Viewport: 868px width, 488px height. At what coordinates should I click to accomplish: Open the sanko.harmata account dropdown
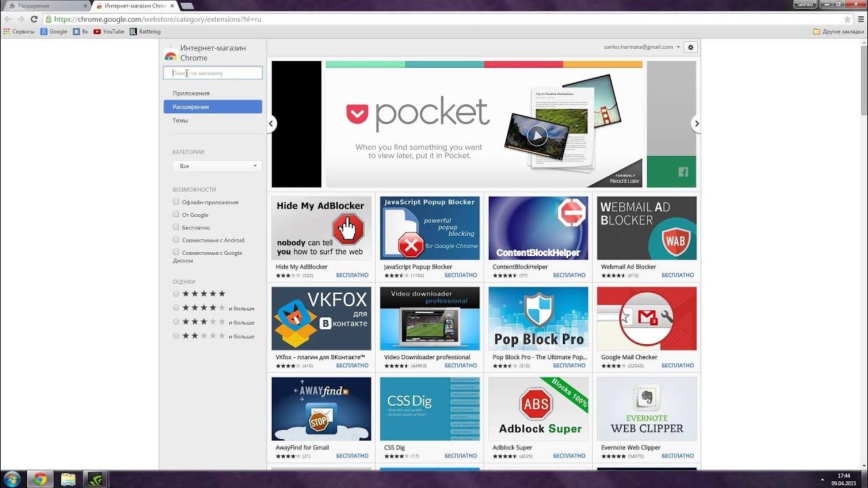(x=642, y=47)
